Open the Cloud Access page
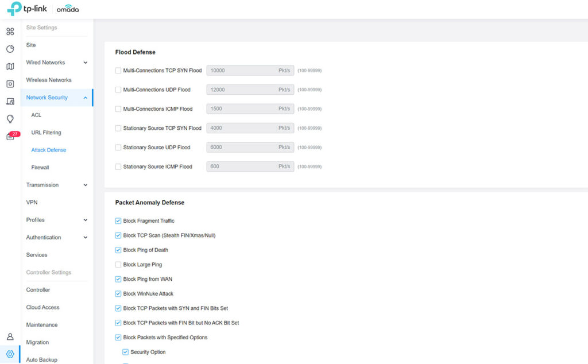The image size is (588, 364). pos(42,307)
